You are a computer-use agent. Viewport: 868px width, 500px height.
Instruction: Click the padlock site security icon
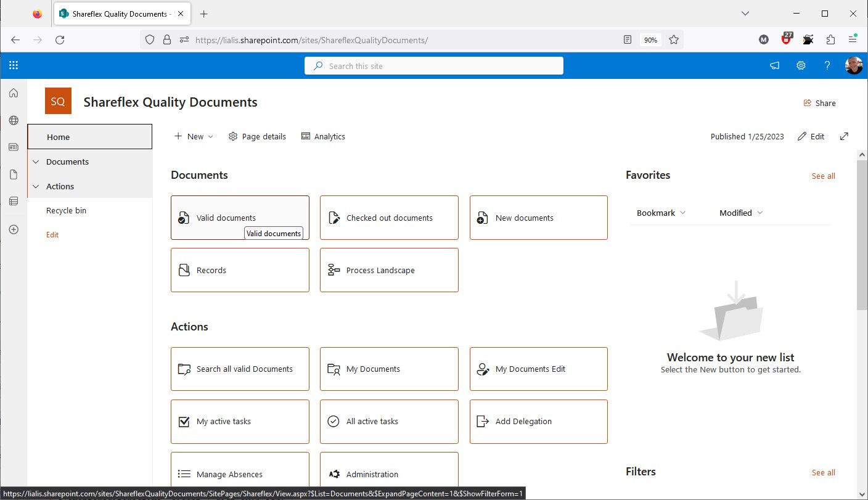coord(166,39)
